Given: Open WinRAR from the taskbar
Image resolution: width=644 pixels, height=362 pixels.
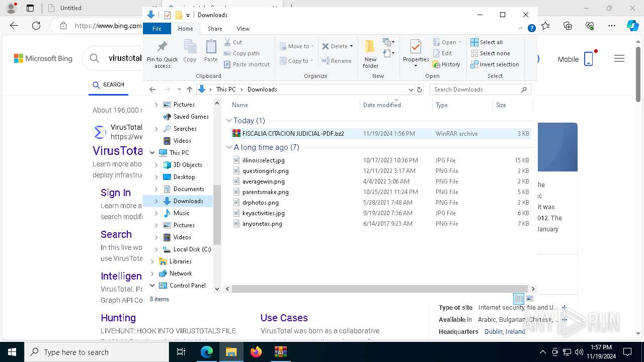Looking at the screenshot, I should pyautogui.click(x=280, y=352).
